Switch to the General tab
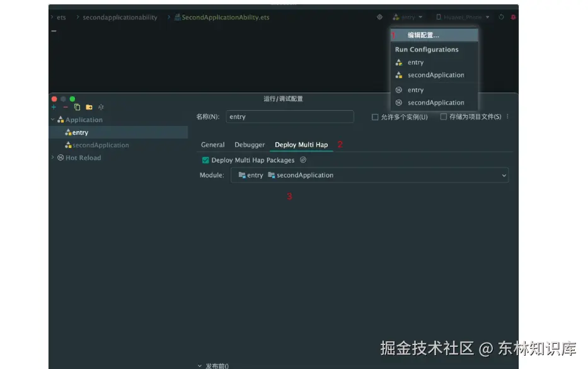This screenshot has width=588, height=369. point(212,145)
